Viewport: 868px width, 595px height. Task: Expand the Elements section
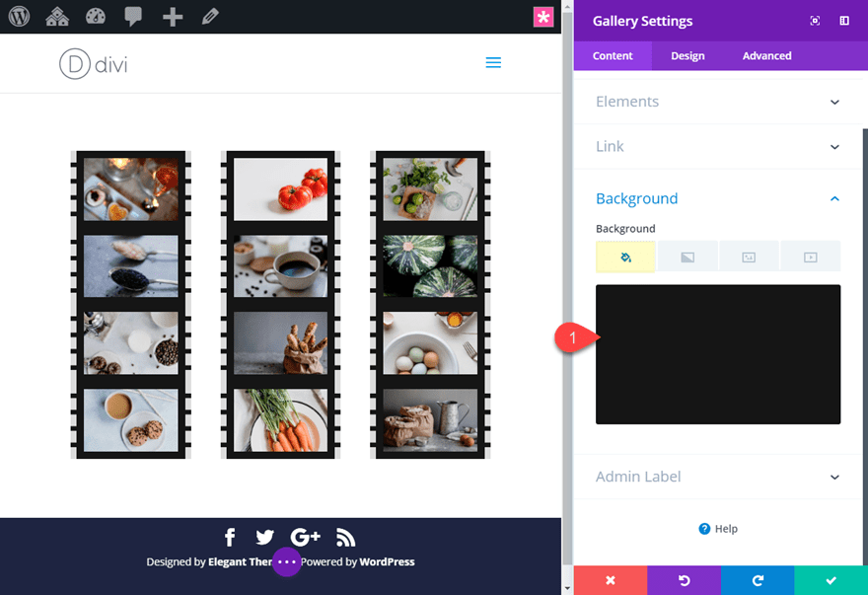tap(717, 102)
